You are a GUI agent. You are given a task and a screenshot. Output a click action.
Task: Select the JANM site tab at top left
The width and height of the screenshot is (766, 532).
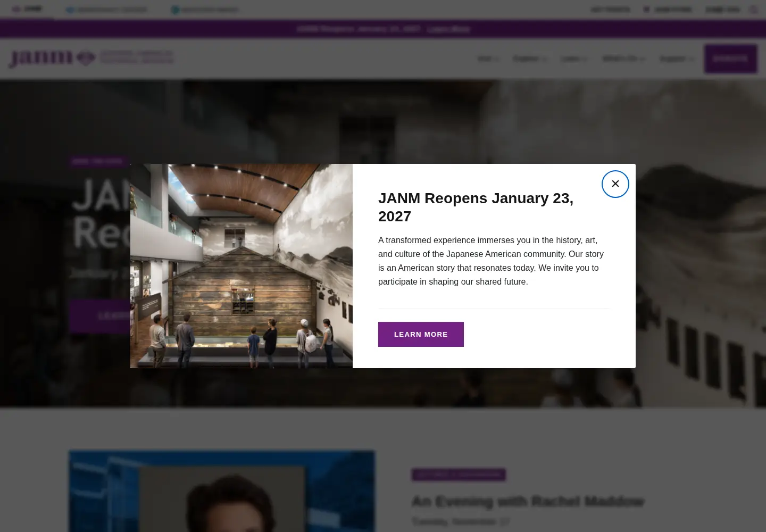click(27, 9)
